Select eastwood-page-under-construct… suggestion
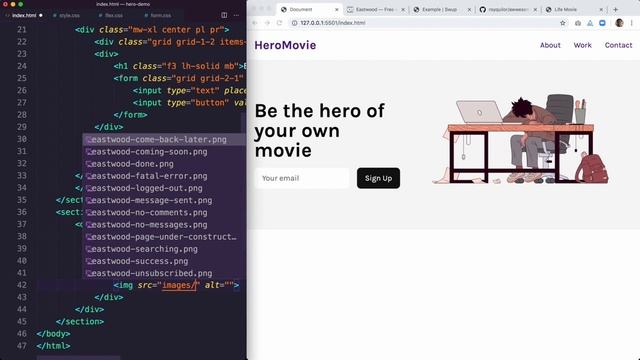The image size is (640, 360). tap(164, 237)
